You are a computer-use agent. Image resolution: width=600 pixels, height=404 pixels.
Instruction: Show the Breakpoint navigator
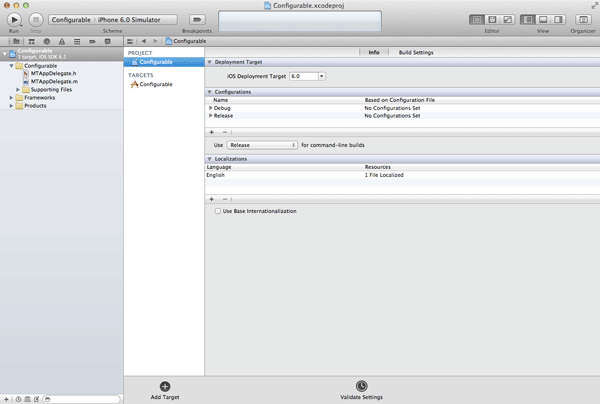tap(92, 41)
